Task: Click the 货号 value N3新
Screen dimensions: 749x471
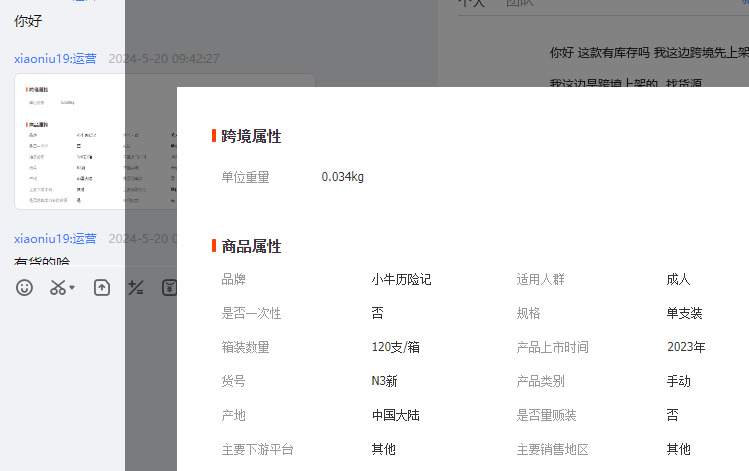Action: coord(385,381)
